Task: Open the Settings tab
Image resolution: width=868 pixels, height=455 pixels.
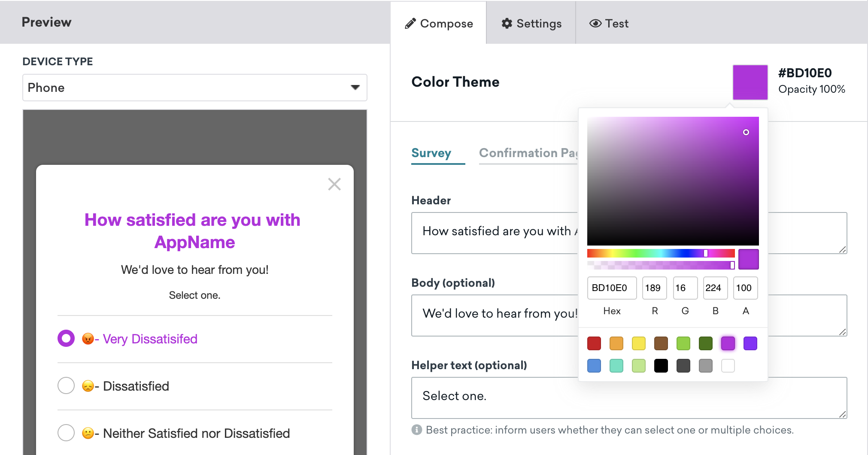Action: [531, 24]
